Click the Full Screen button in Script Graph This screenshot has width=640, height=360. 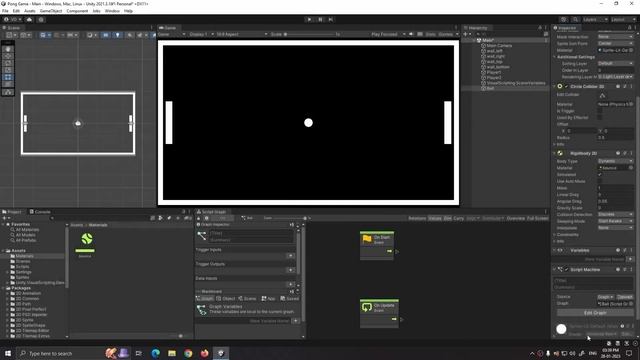(538, 218)
